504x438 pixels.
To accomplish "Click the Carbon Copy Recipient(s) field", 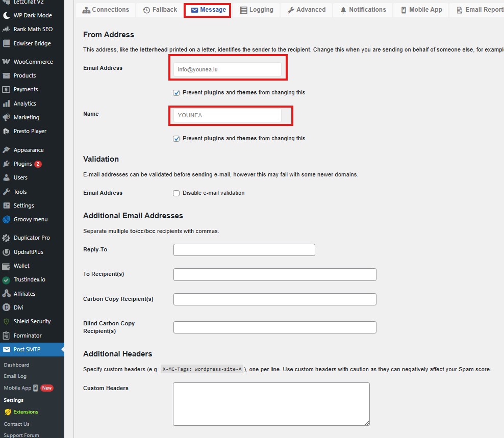I will point(275,299).
